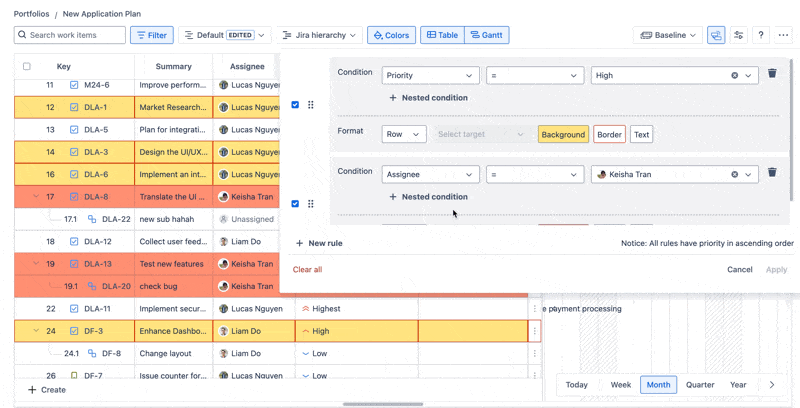Screen dimensions: 800x408
Task: Tick the select-all checkbox in table header
Action: [x=27, y=67]
